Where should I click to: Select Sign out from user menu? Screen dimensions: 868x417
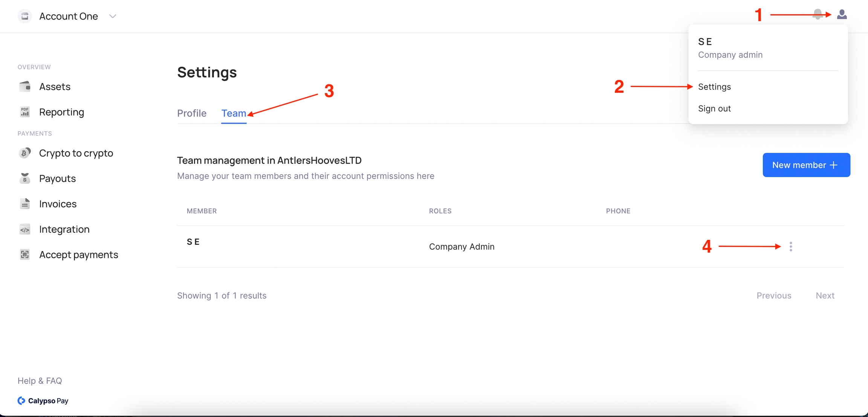[714, 108]
